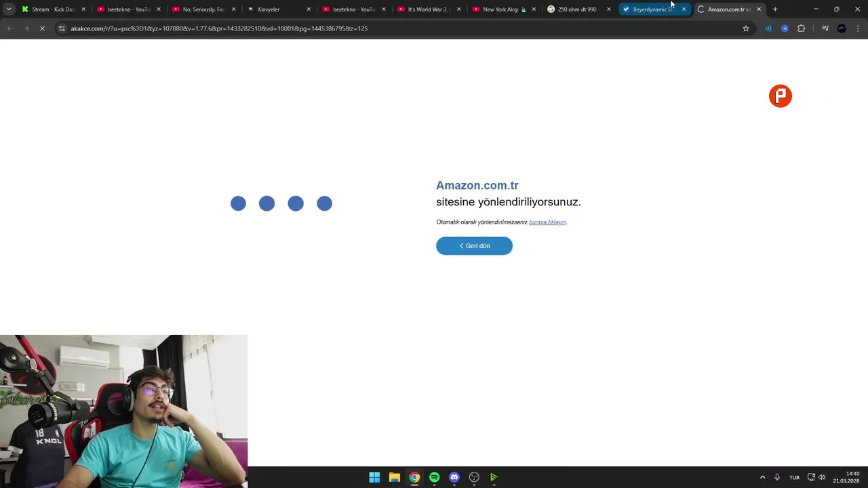The width and height of the screenshot is (868, 488).
Task: Open File Explorer from the taskbar
Action: tap(394, 477)
